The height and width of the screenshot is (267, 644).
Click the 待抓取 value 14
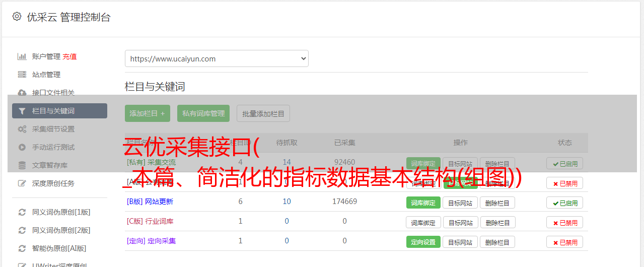(287, 162)
